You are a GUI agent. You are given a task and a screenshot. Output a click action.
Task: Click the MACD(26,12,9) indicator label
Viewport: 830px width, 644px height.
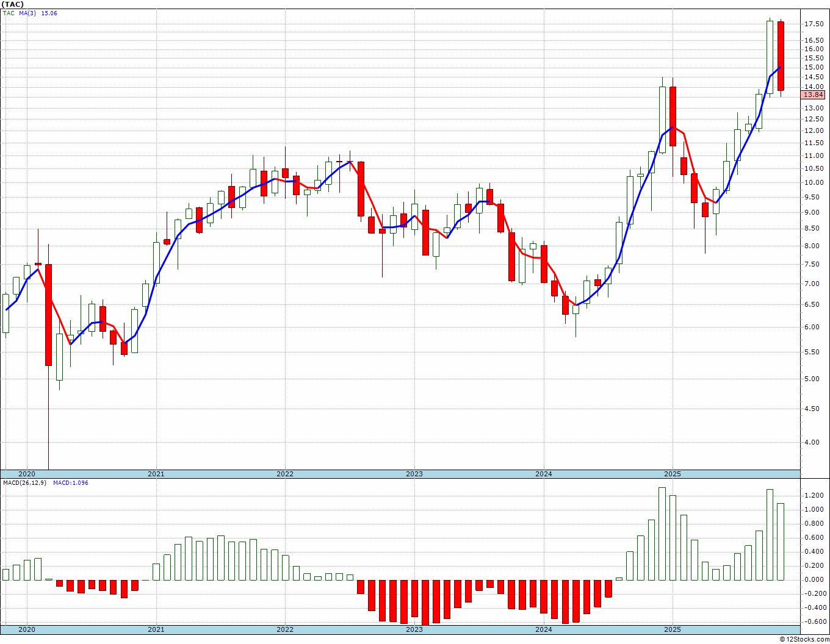click(24, 483)
